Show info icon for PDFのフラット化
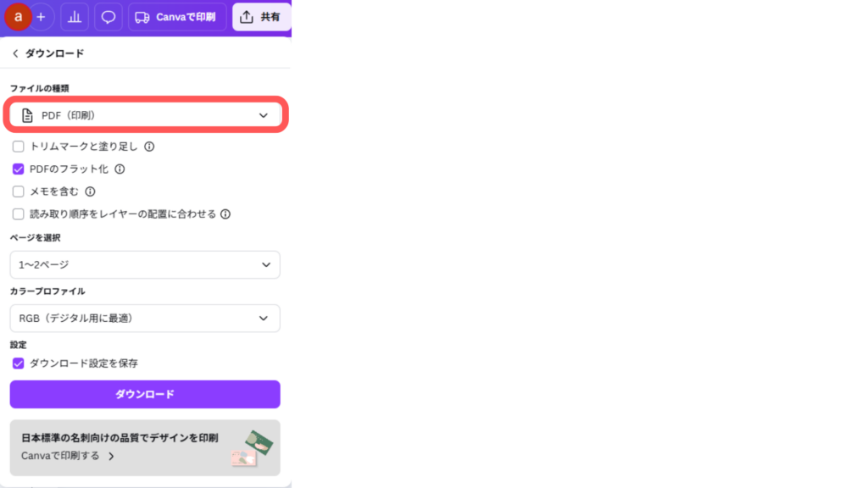This screenshot has height=488, width=868. click(x=120, y=169)
